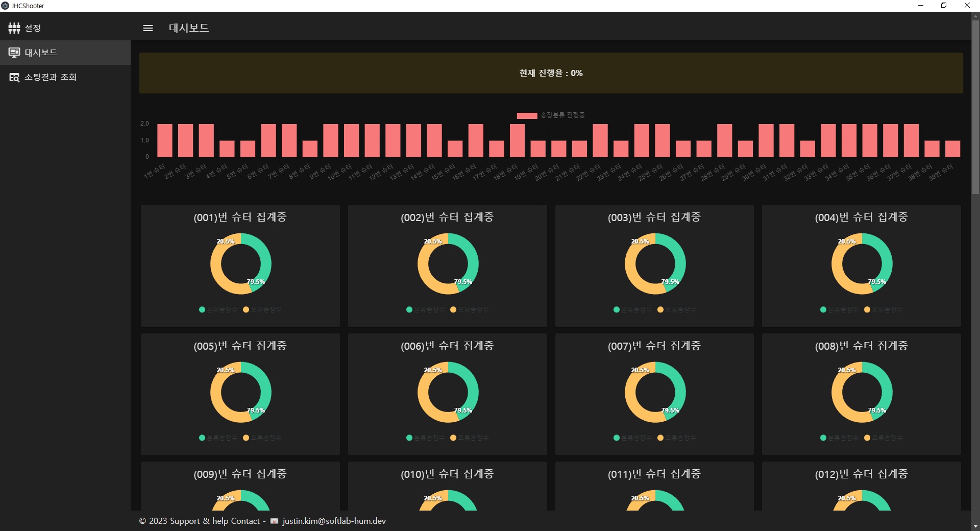
Task: Toggle the 송장분류 진행중 legend in bar chart
Action: pos(551,115)
